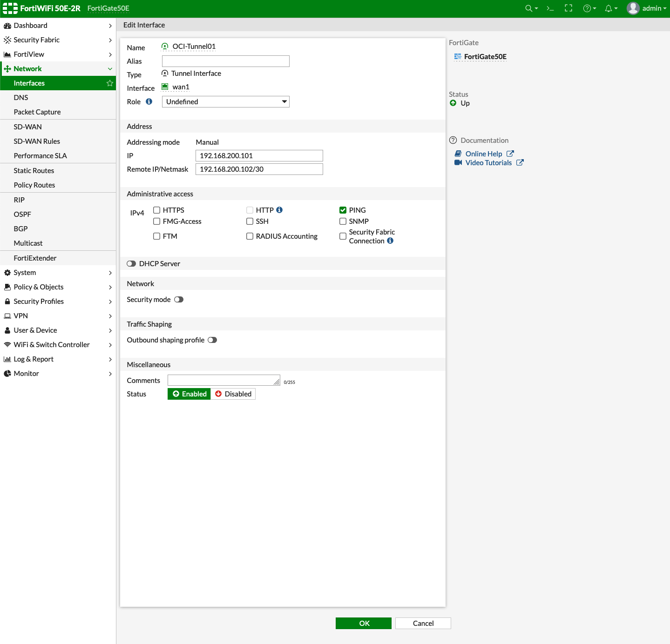The width and height of the screenshot is (670, 644).
Task: Click the help question-mark icon
Action: [x=587, y=8]
